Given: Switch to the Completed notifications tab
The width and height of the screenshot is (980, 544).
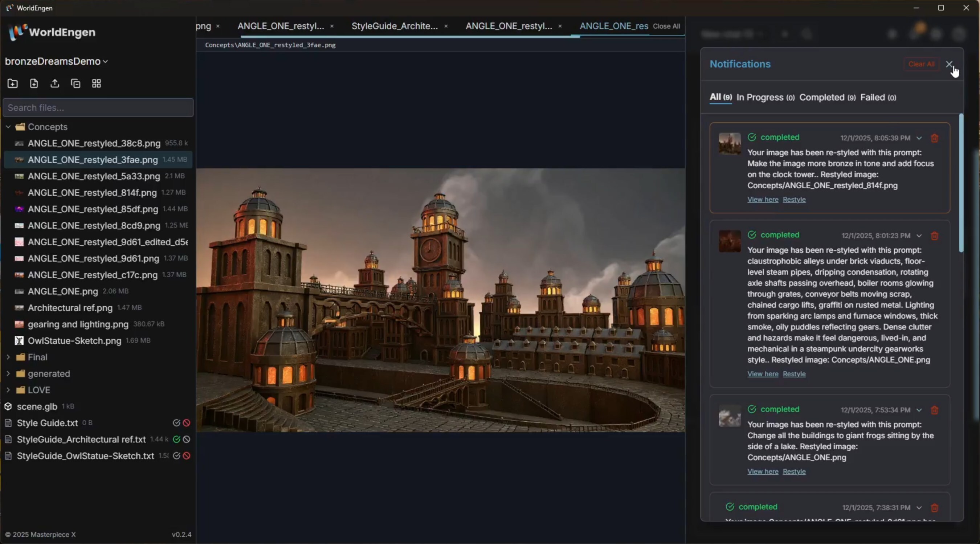Looking at the screenshot, I should [827, 97].
